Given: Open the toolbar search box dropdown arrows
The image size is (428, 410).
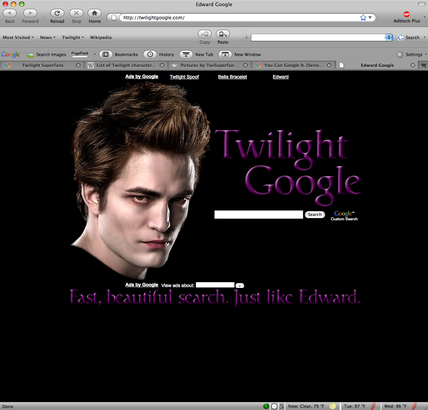Looking at the screenshot, I should (389, 37).
